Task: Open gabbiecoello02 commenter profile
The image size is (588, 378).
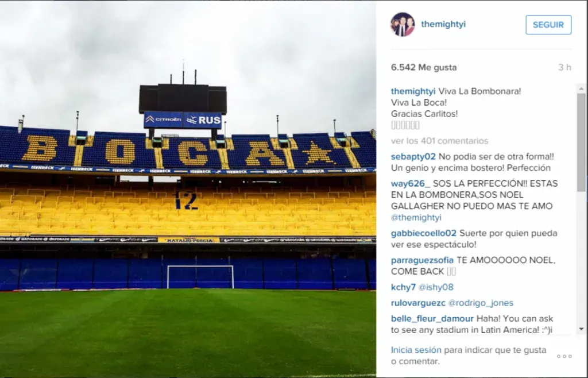Action: point(424,233)
